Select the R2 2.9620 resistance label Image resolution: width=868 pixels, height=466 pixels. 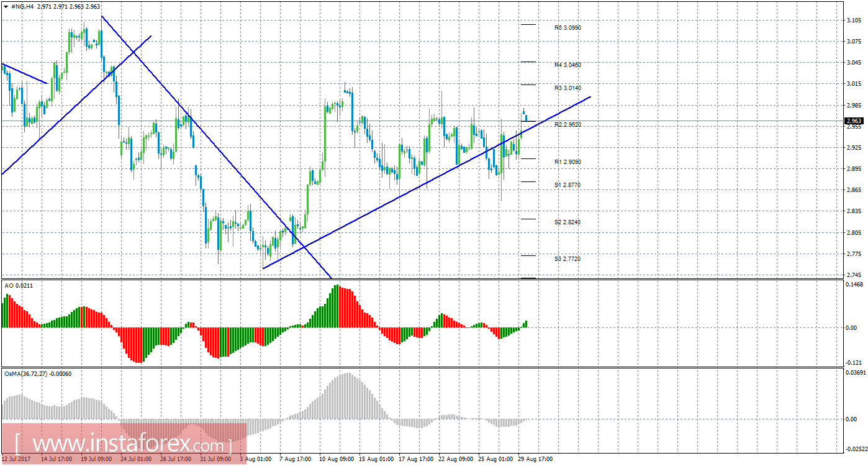pos(567,125)
